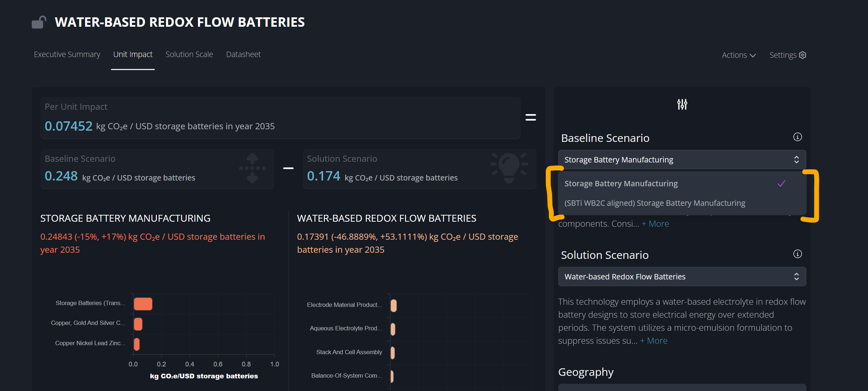Click the unlocked padlock icon beside the title
Screen dimensions: 868x391
[x=39, y=22]
